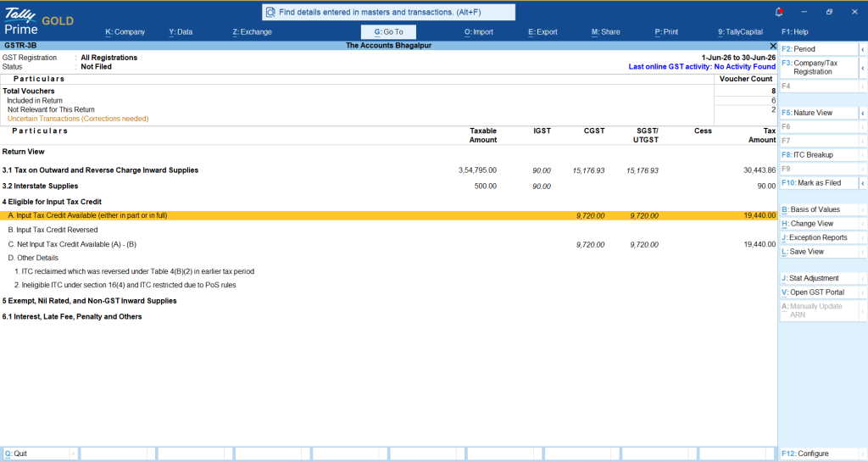Open the E: Export menu
This screenshot has height=462, width=868.
[x=542, y=32]
